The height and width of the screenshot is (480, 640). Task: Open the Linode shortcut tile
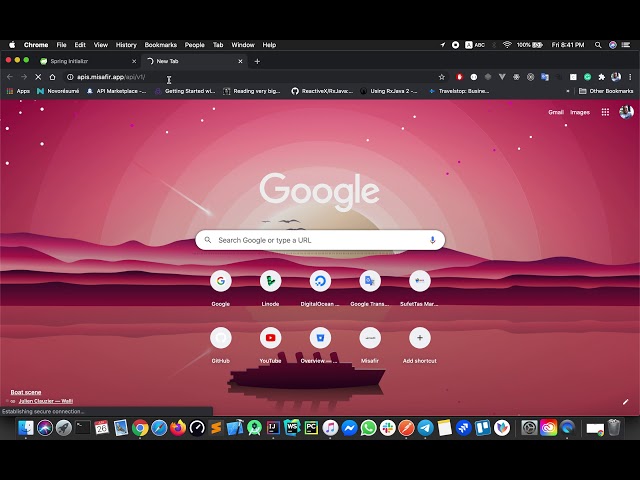click(270, 288)
